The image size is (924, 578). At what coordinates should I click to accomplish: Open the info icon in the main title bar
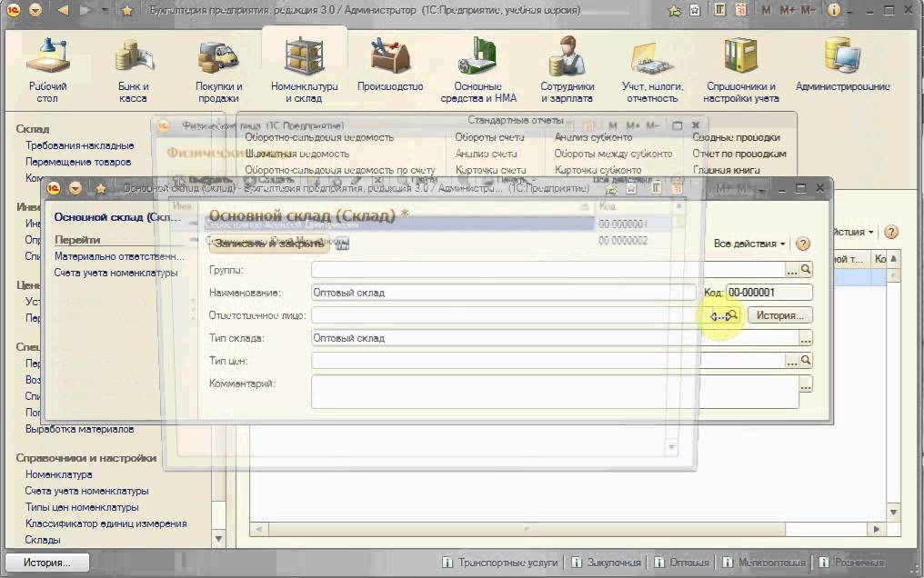(833, 10)
